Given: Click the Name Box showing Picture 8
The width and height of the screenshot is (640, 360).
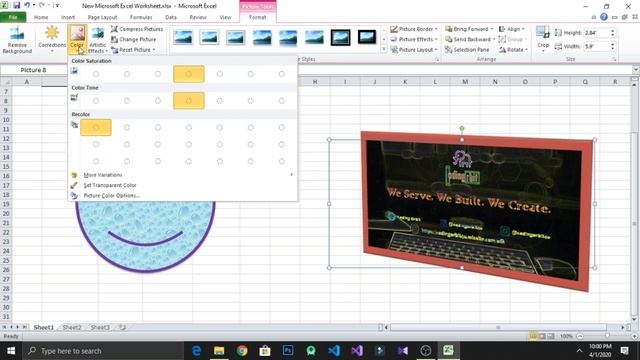Looking at the screenshot, I should pos(33,70).
